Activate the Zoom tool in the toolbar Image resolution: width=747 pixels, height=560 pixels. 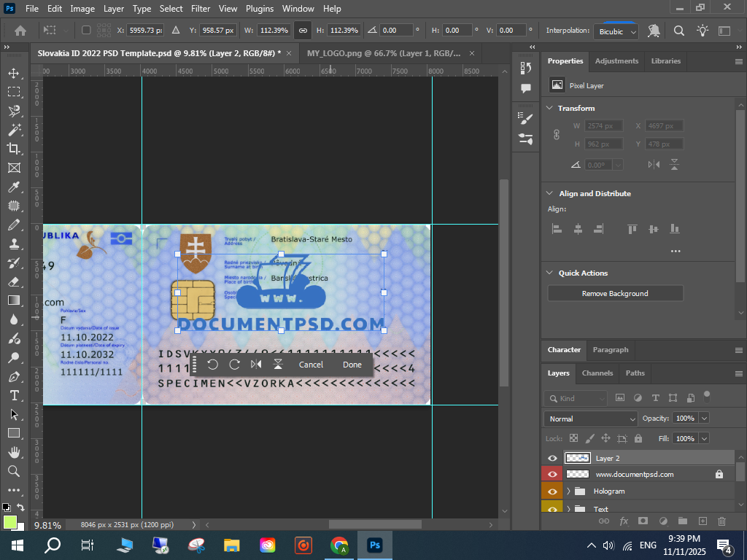(14, 471)
